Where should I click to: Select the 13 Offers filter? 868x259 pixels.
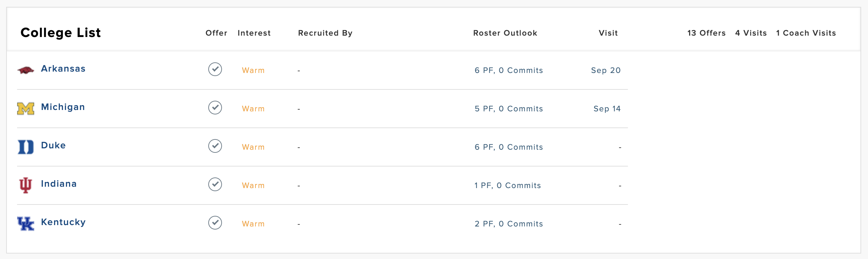click(x=707, y=33)
